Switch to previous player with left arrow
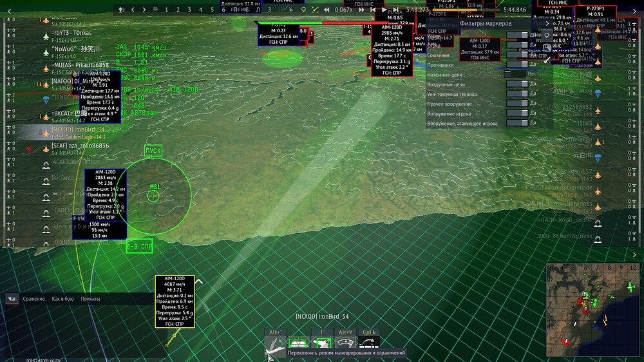644x362 pixels. pyautogui.click(x=133, y=10)
